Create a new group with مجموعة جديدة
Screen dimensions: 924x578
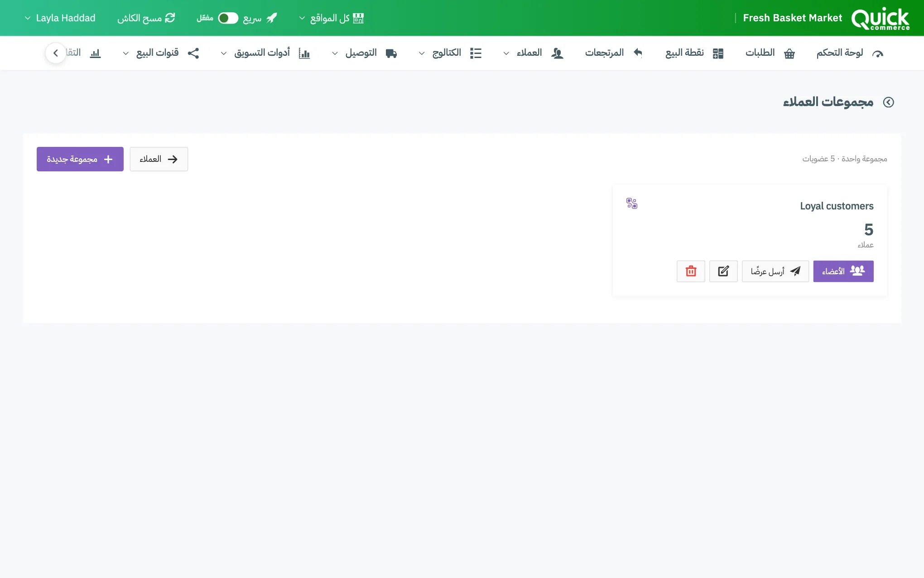[80, 159]
